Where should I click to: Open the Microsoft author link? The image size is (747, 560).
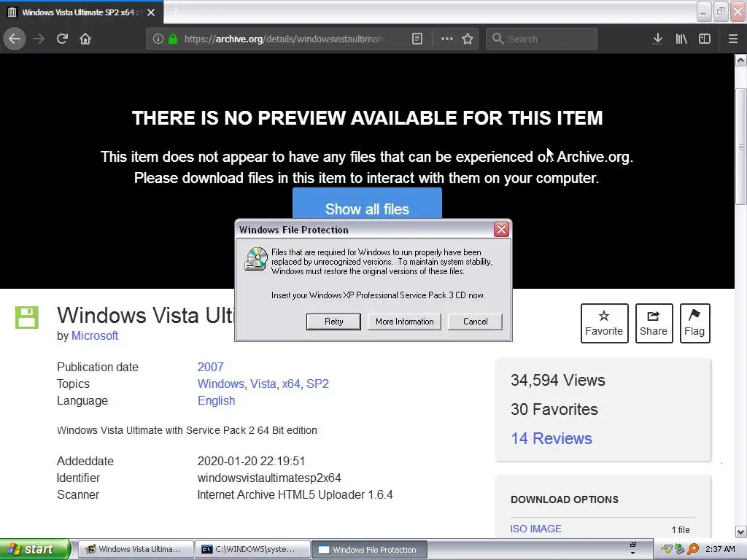click(95, 335)
